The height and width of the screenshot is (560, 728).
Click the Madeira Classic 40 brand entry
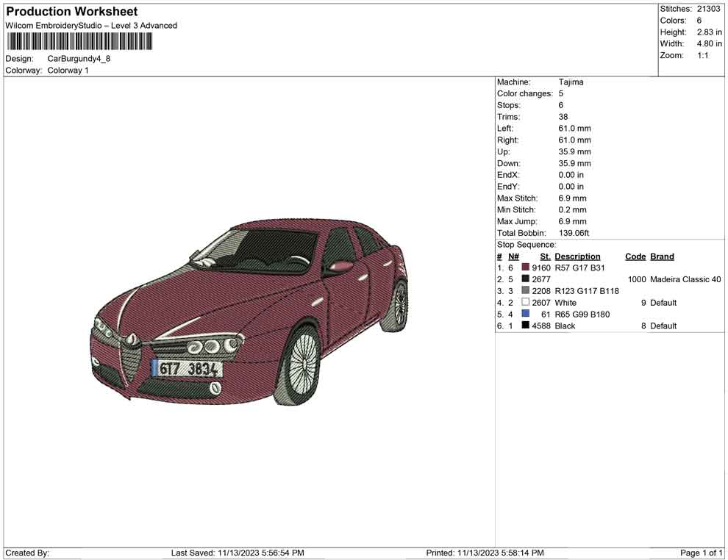click(x=685, y=279)
